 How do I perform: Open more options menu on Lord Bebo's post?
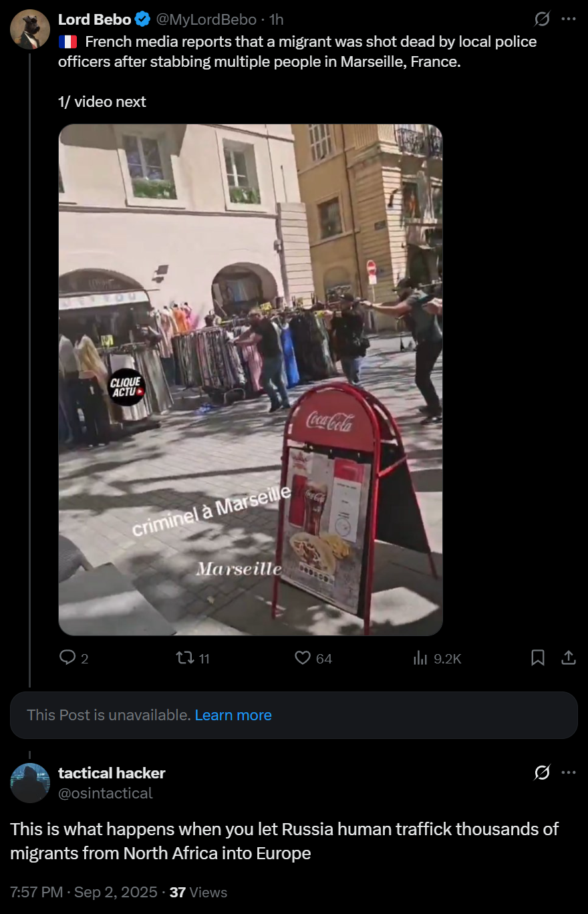(x=569, y=19)
